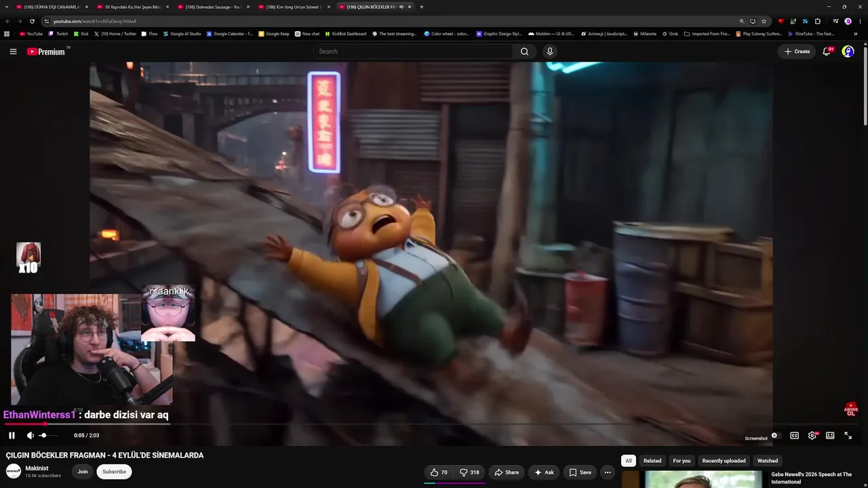Start voice search with the microphone
Screen dimensions: 868x488
point(550,52)
